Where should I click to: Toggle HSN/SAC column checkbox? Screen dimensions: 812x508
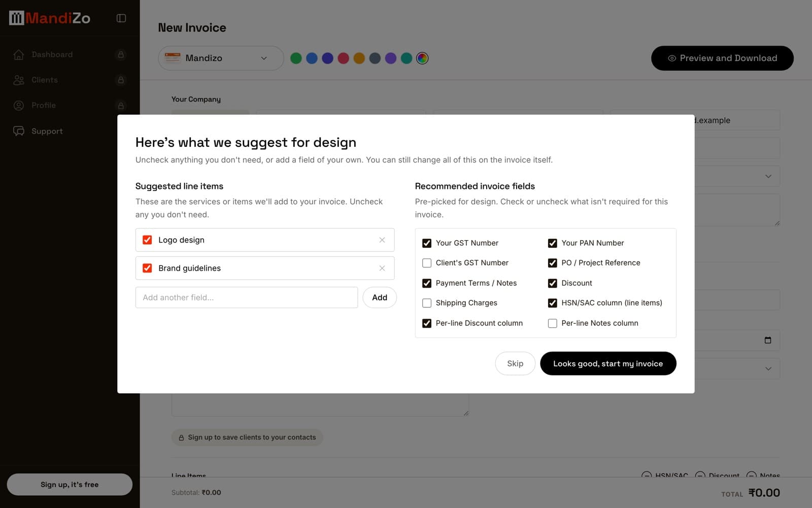coord(553,303)
